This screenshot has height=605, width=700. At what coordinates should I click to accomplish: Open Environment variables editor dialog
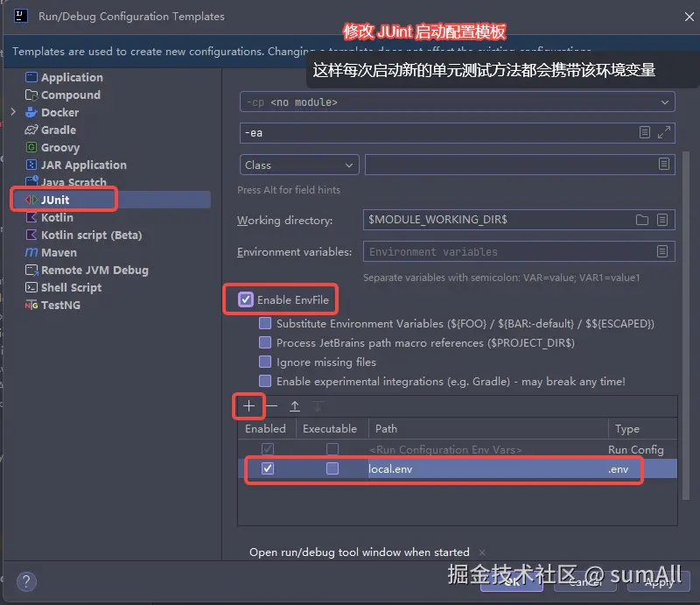pos(662,251)
